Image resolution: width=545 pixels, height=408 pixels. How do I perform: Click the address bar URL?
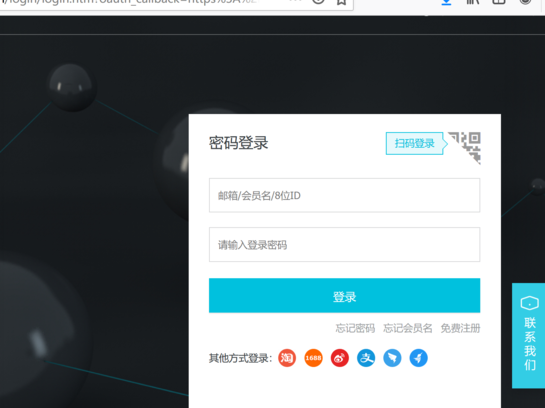coord(129,3)
